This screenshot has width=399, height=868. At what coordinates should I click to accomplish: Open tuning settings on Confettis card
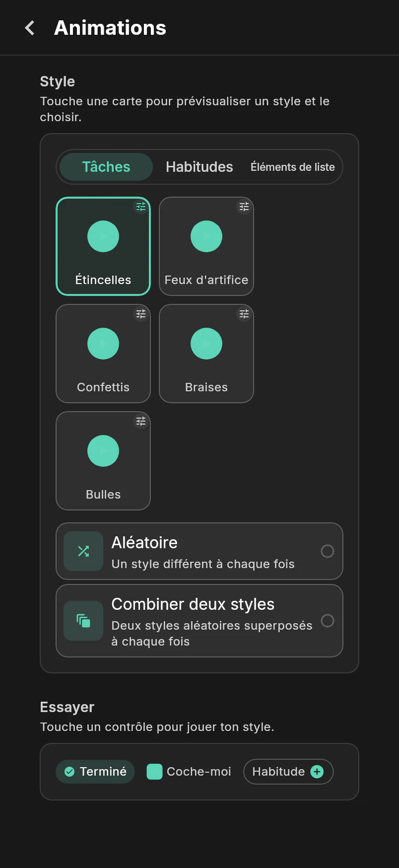[x=141, y=314]
